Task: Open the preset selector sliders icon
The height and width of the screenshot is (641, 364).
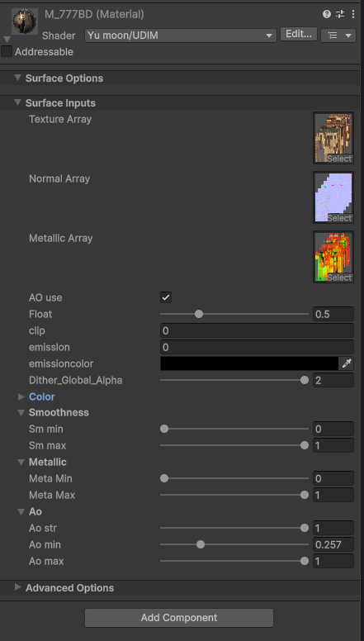Action: tap(340, 14)
